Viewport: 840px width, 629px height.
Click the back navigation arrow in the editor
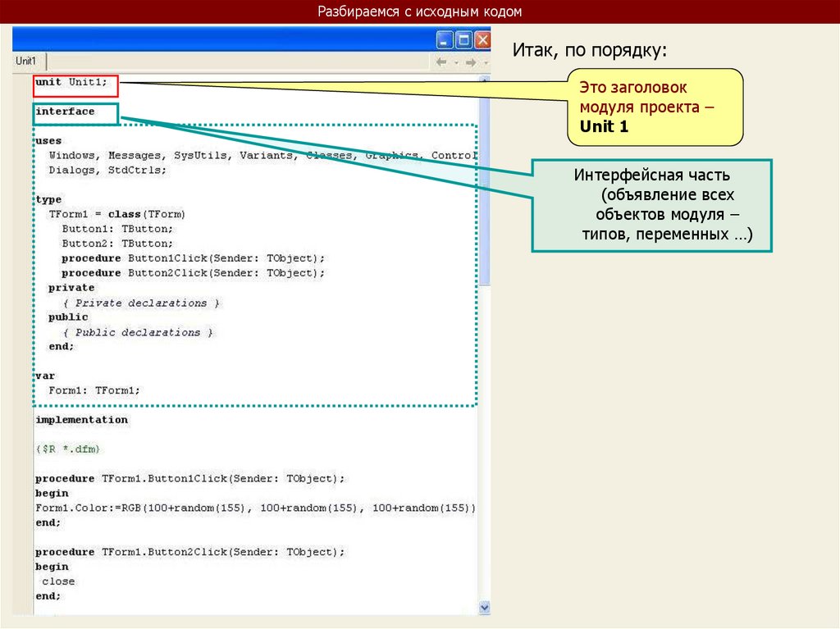click(441, 62)
